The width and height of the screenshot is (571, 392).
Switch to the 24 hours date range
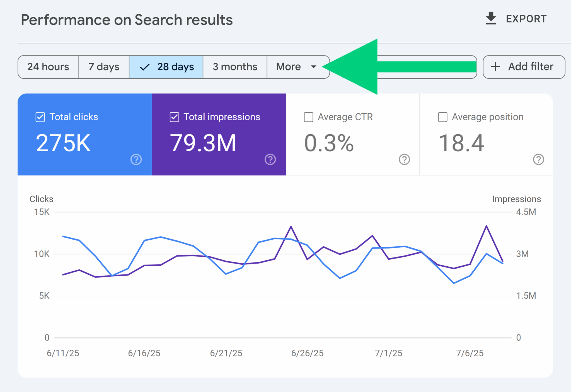pos(48,67)
